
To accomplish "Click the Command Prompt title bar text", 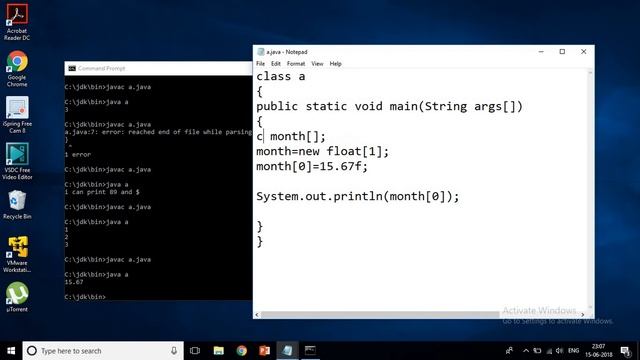I will (x=101, y=69).
